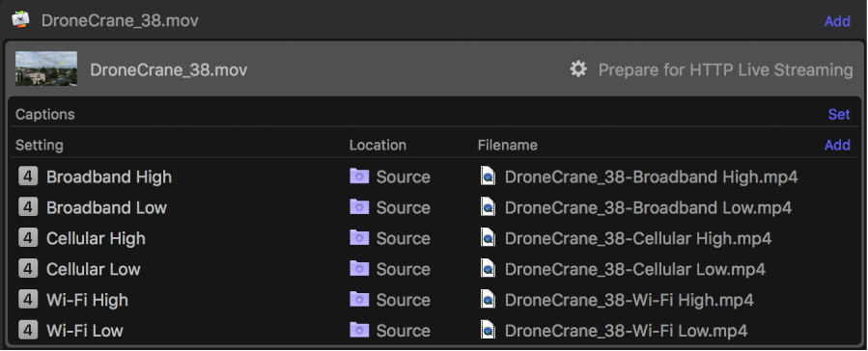Click the MPEG-4 badge icon for Cellular Low
This screenshot has height=351, width=868.
[28, 269]
